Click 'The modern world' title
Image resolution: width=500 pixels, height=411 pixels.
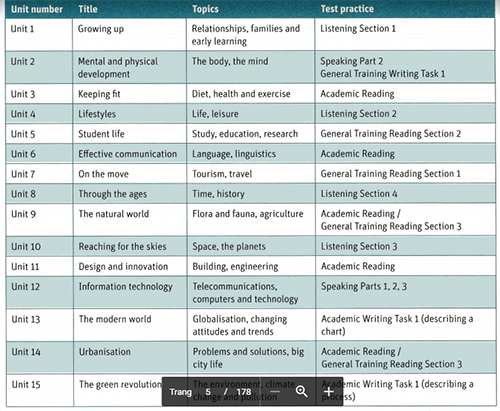tap(115, 319)
